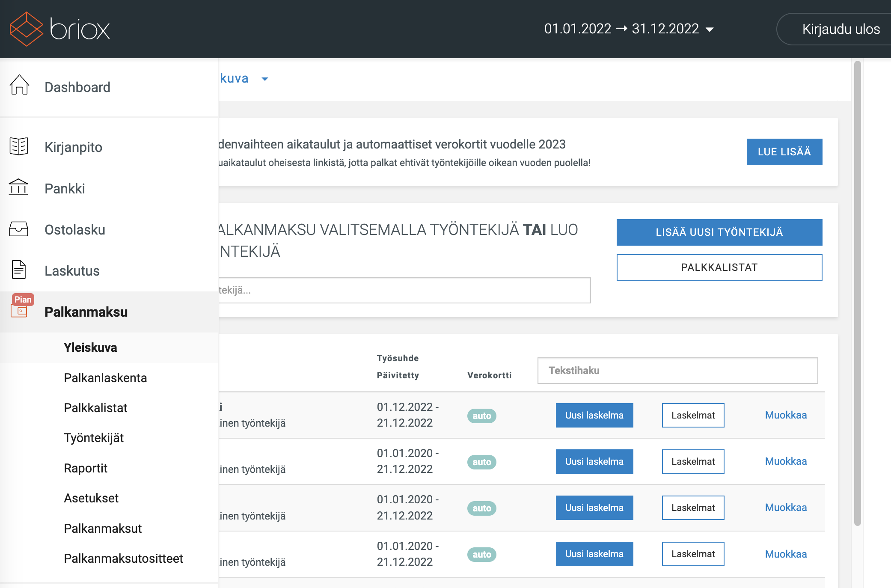This screenshot has height=588, width=891.
Task: Click the Palkanmaksu icon with Pian badge
Action: click(x=21, y=306)
